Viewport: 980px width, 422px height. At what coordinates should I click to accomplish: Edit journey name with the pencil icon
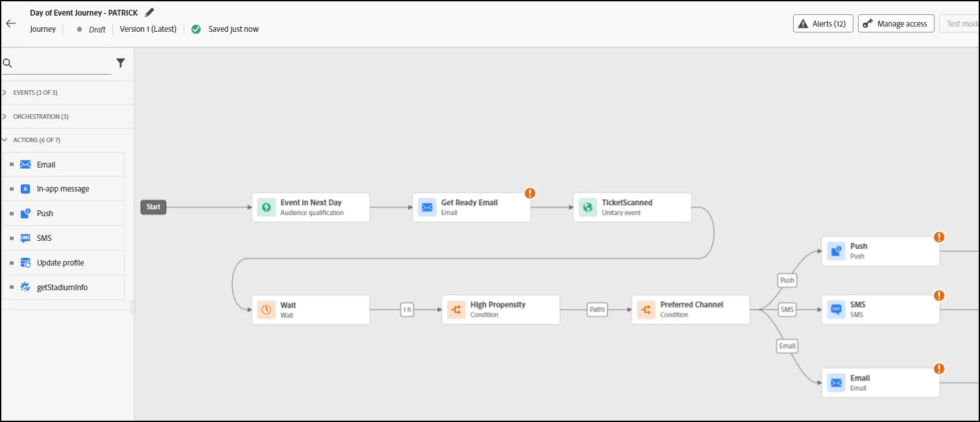click(x=150, y=12)
